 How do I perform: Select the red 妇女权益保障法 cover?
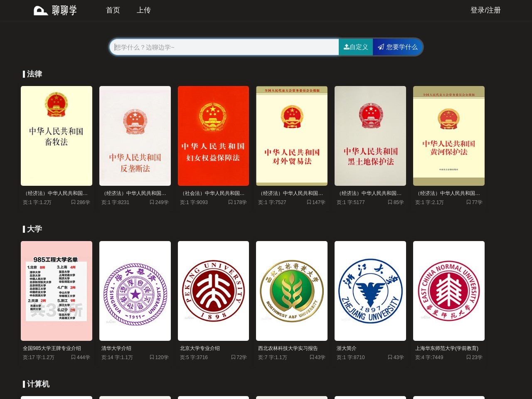[213, 136]
